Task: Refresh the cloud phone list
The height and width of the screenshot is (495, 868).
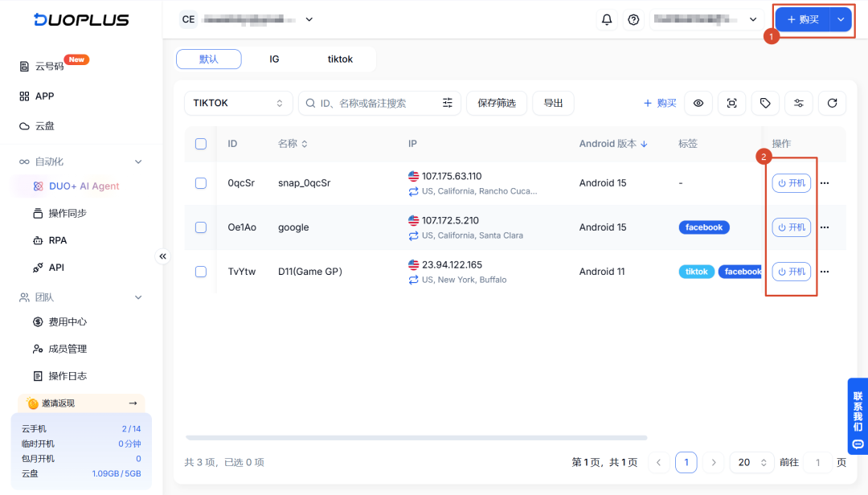Action: click(832, 103)
